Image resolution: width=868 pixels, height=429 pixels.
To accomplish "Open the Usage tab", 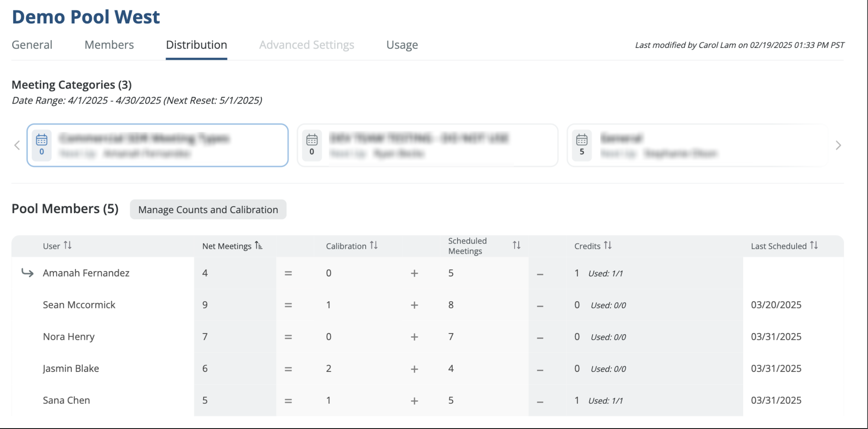I will click(x=402, y=45).
